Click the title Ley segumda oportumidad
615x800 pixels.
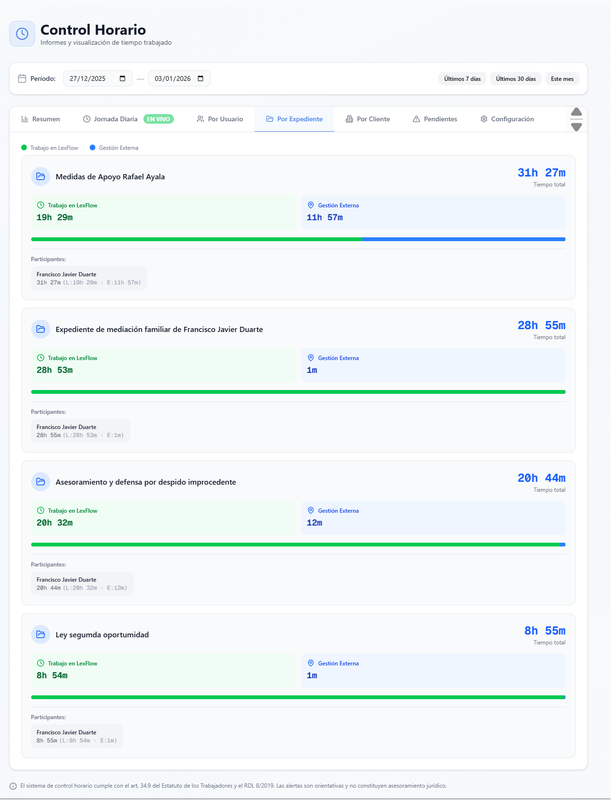tap(102, 634)
